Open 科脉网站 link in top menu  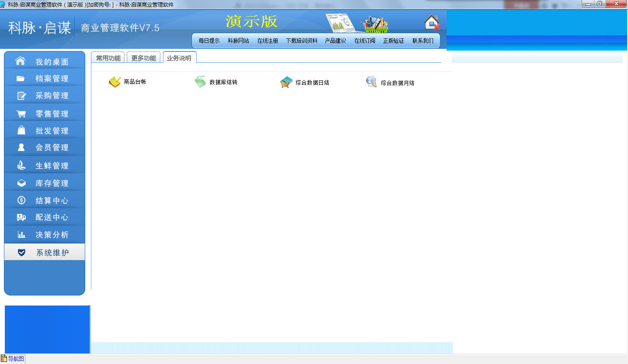pos(238,41)
